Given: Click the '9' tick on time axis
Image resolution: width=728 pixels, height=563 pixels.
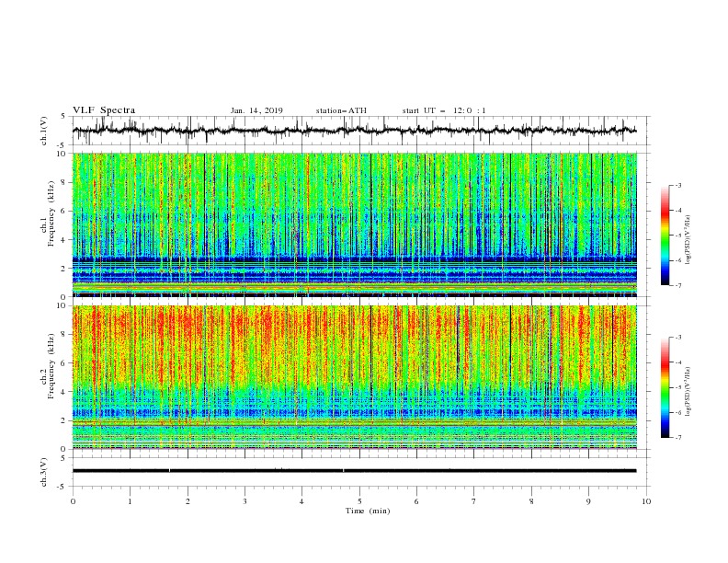Looking at the screenshot, I should tap(588, 501).
